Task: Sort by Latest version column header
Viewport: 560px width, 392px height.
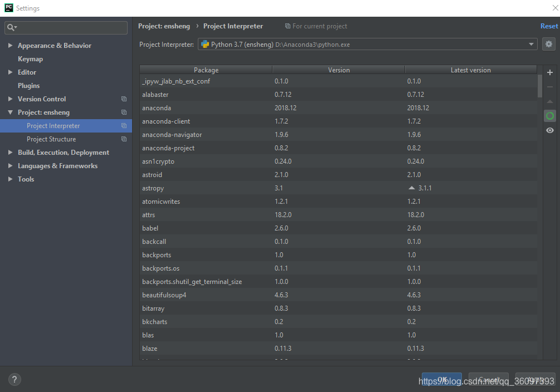Action: 471,70
